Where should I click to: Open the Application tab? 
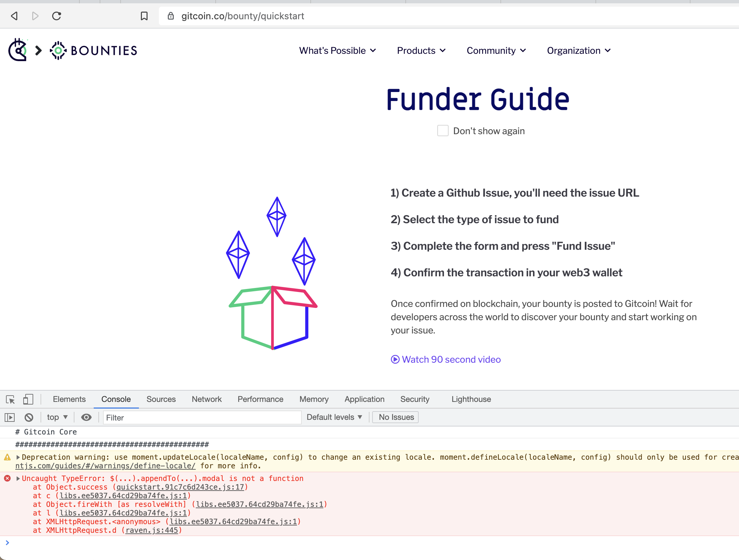(365, 399)
